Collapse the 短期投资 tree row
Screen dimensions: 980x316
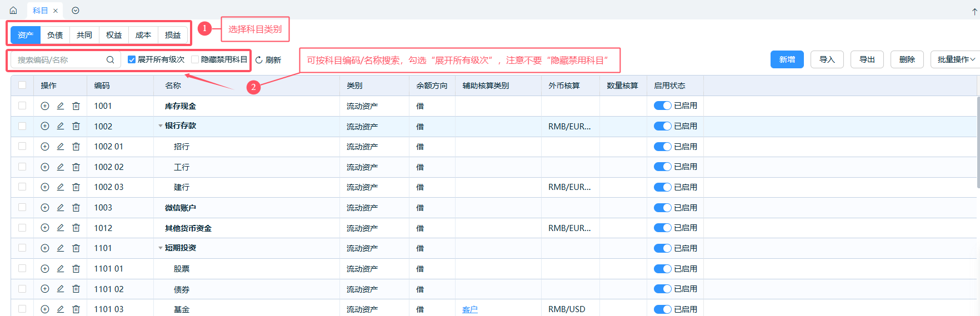pos(161,248)
